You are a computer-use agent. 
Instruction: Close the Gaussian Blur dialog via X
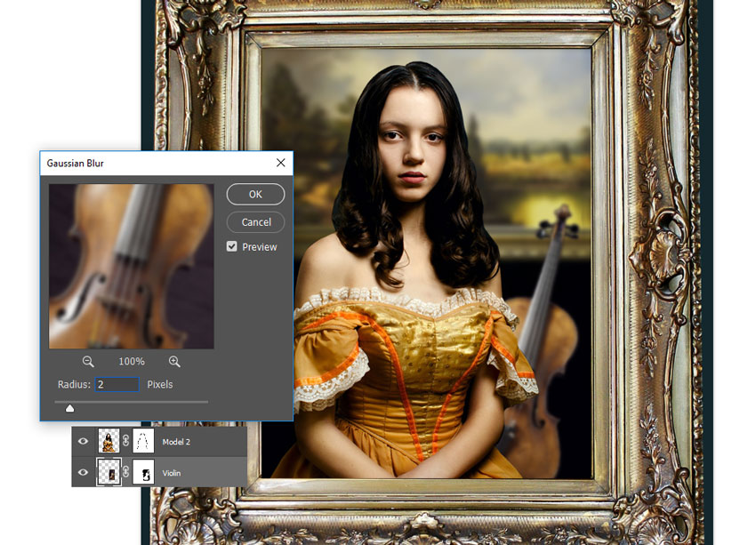pos(280,163)
